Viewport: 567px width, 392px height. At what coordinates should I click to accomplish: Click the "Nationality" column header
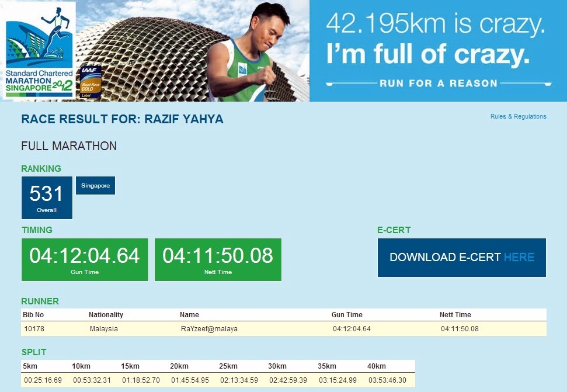(106, 315)
